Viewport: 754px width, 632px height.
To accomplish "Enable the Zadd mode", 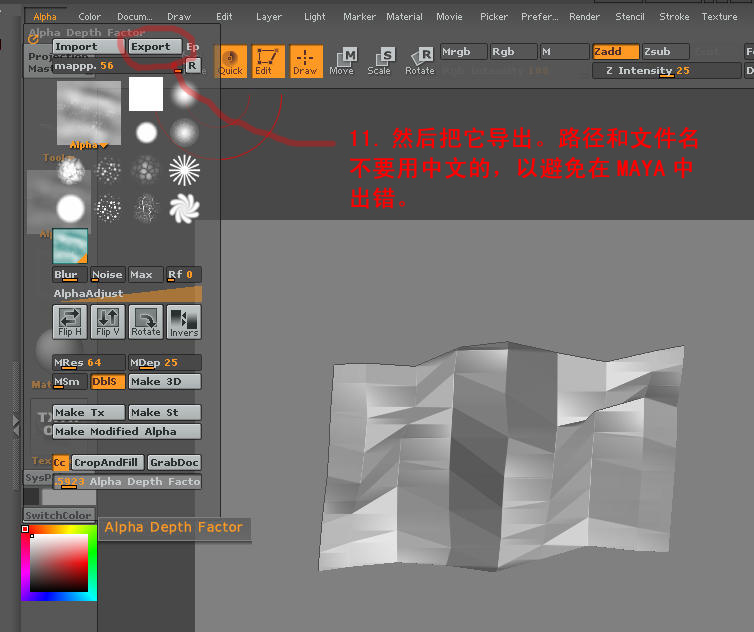I will [x=616, y=51].
